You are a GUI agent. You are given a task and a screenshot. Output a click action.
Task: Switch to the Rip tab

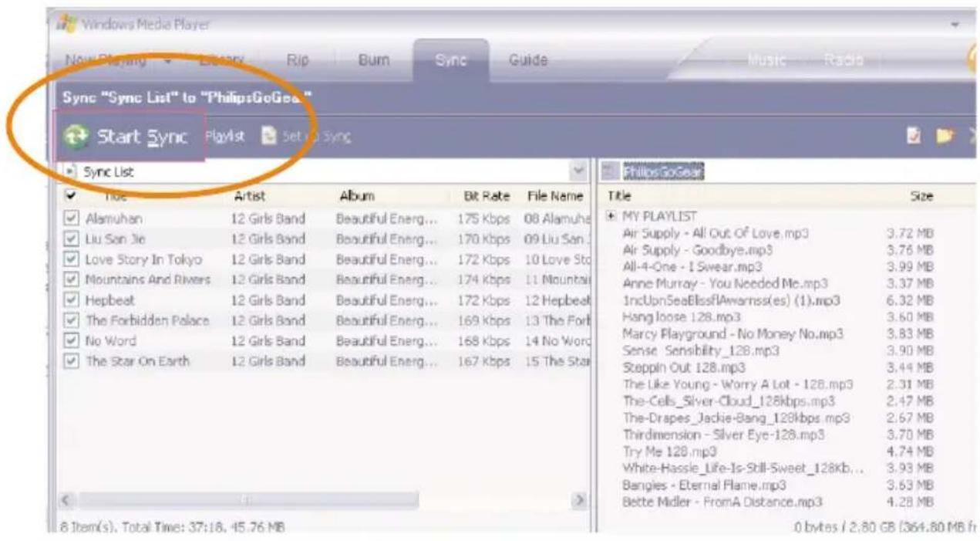[x=298, y=60]
